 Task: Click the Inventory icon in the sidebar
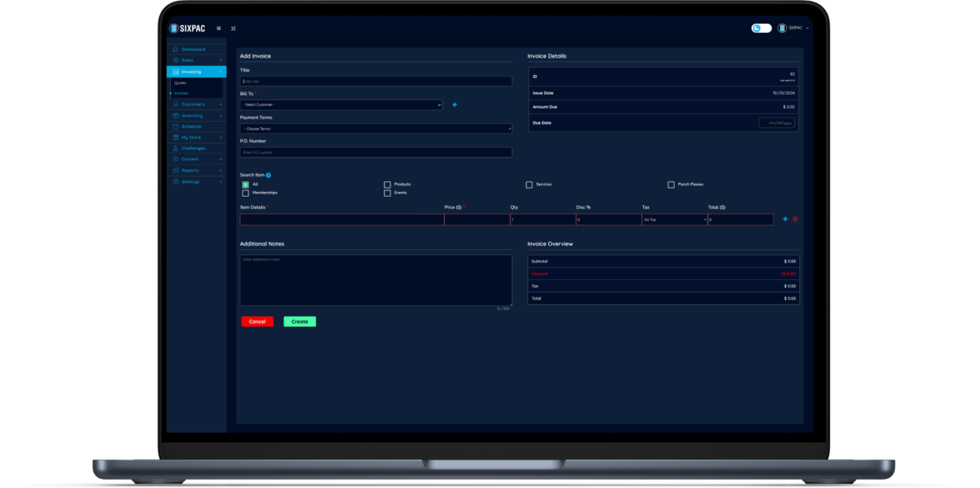[x=178, y=115]
